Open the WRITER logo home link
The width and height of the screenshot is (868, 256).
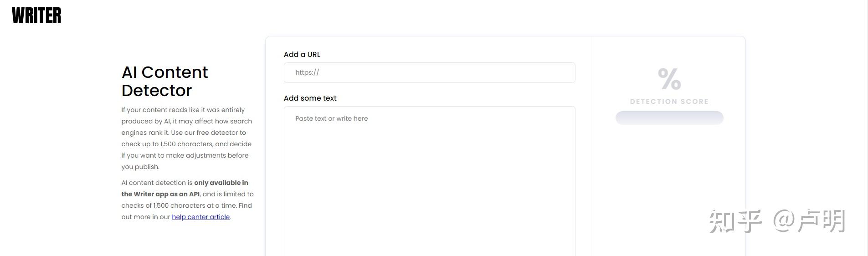pos(36,15)
